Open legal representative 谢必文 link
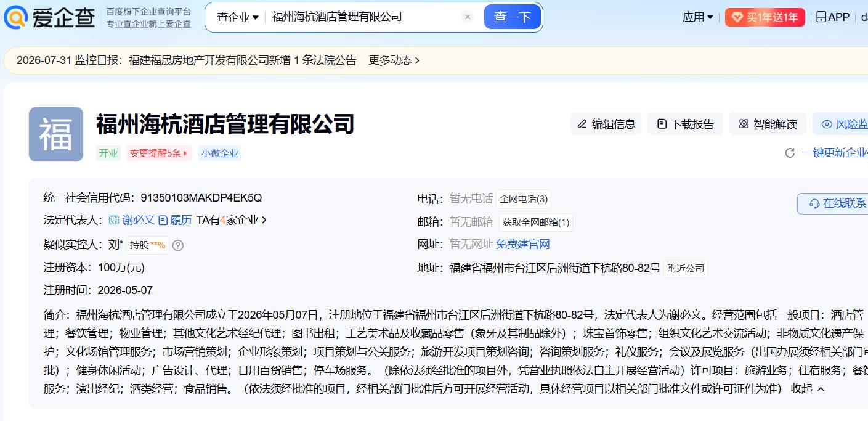The image size is (868, 421). click(x=139, y=220)
